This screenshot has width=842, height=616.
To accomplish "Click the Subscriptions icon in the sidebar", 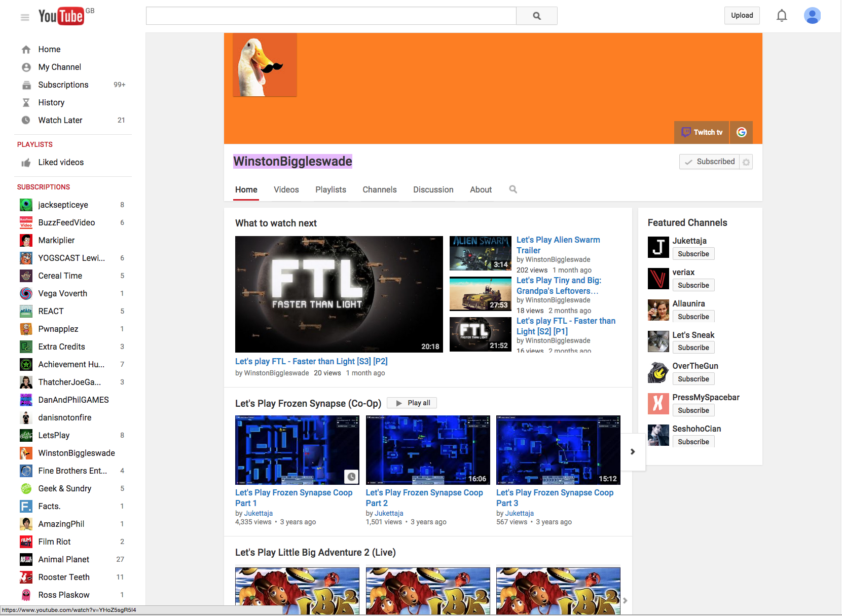I will tap(26, 85).
